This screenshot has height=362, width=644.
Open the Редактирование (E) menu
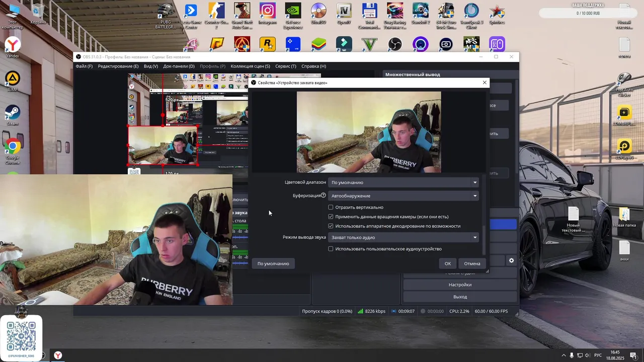click(118, 66)
